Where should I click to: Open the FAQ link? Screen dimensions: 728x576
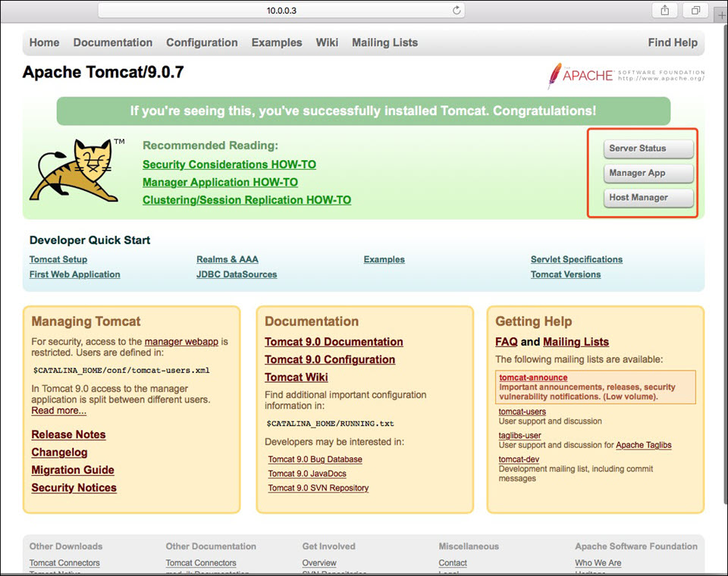tap(507, 342)
